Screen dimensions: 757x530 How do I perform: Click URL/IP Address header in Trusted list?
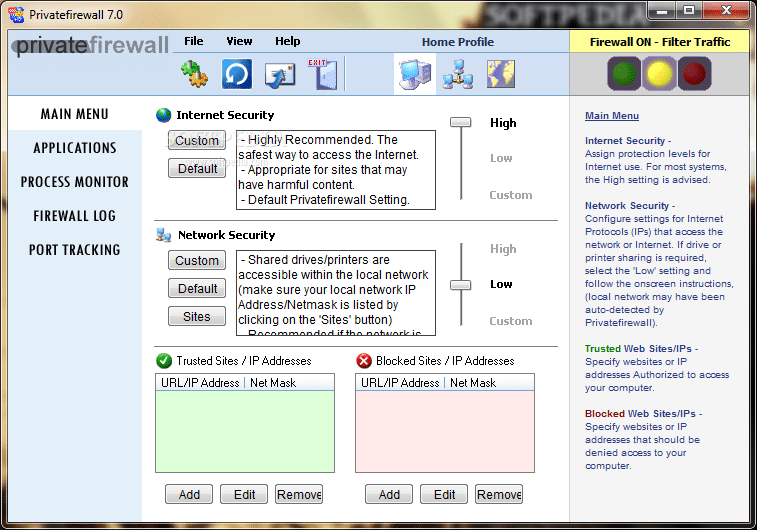click(200, 383)
